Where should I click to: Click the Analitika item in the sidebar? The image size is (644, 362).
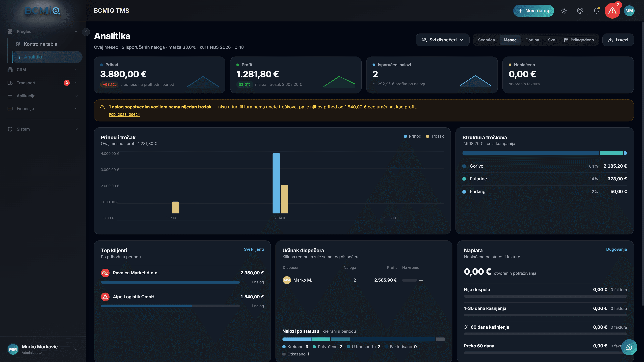pos(47,57)
